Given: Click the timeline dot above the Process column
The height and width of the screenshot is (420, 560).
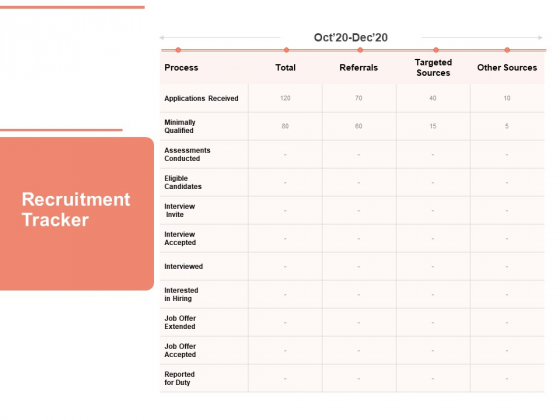Looking at the screenshot, I should pyautogui.click(x=178, y=50).
